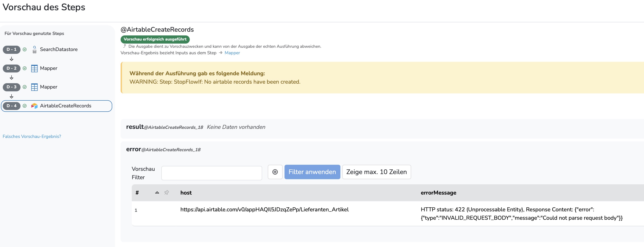Click the green check icon next to D-3
Screen dimensions: 644x247
pos(24,87)
